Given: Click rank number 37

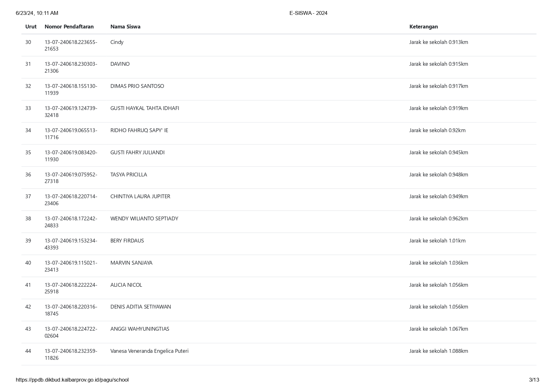Looking at the screenshot, I should pos(28,196).
